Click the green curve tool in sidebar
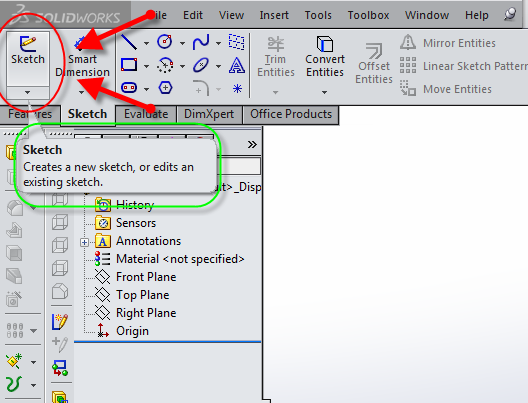Image resolution: width=528 pixels, height=403 pixels. pos(14,384)
